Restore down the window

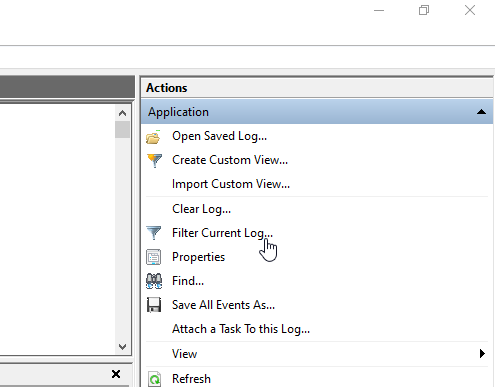[x=424, y=10]
